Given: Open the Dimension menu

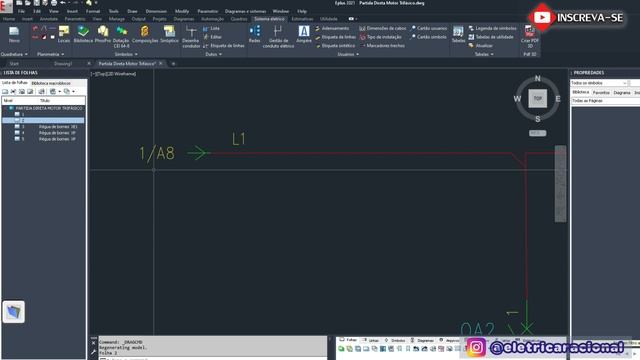Looking at the screenshot, I should pos(156,11).
